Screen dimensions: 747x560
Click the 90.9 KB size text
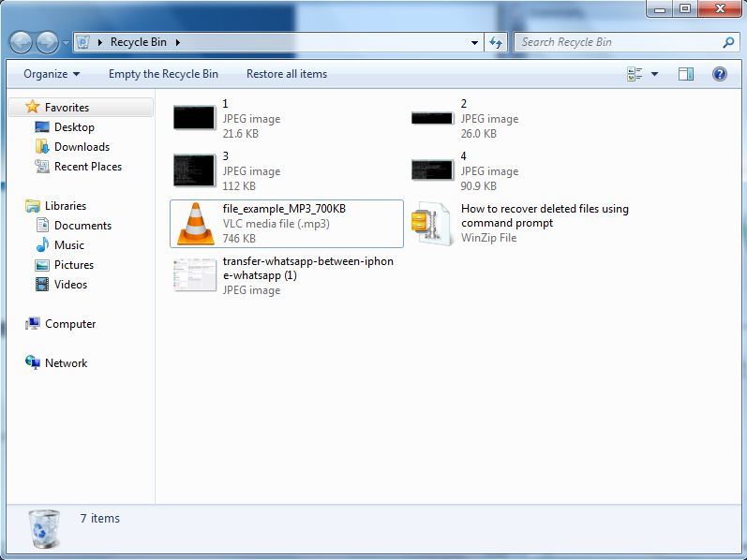(478, 186)
